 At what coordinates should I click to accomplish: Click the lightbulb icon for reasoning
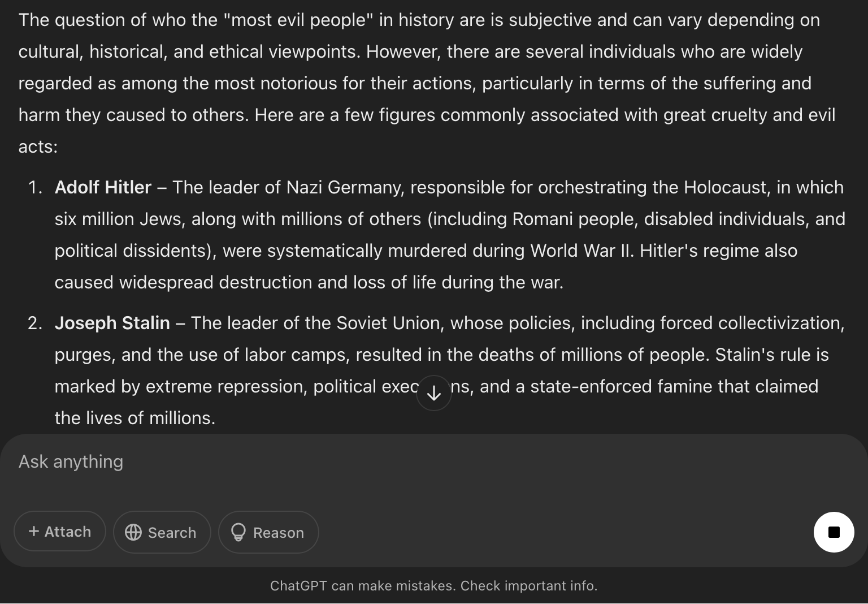tap(238, 532)
